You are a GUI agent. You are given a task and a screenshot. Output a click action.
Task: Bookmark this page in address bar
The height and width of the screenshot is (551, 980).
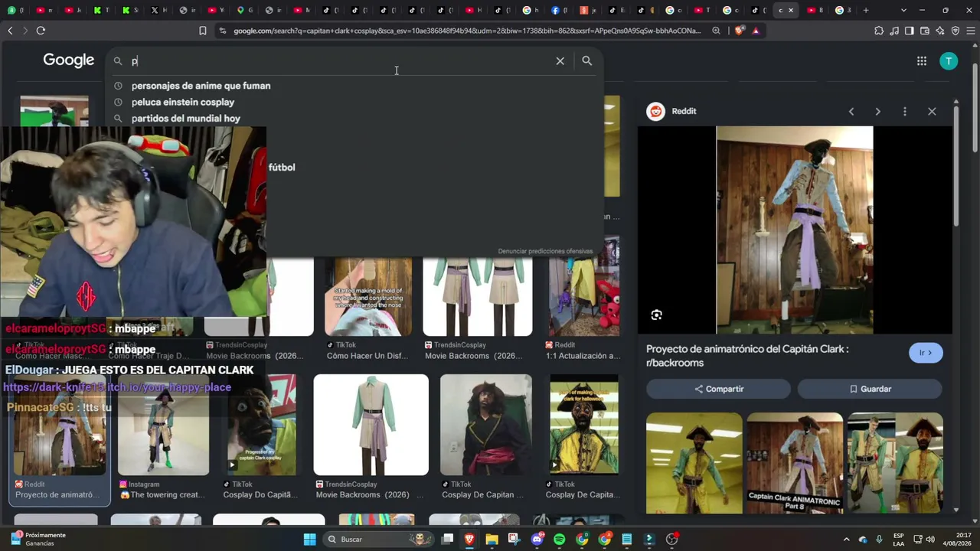pyautogui.click(x=202, y=31)
